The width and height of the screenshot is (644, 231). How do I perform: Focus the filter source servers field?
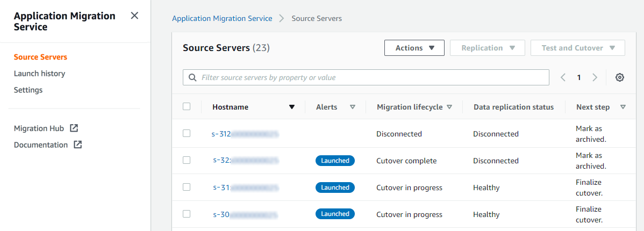click(371, 77)
